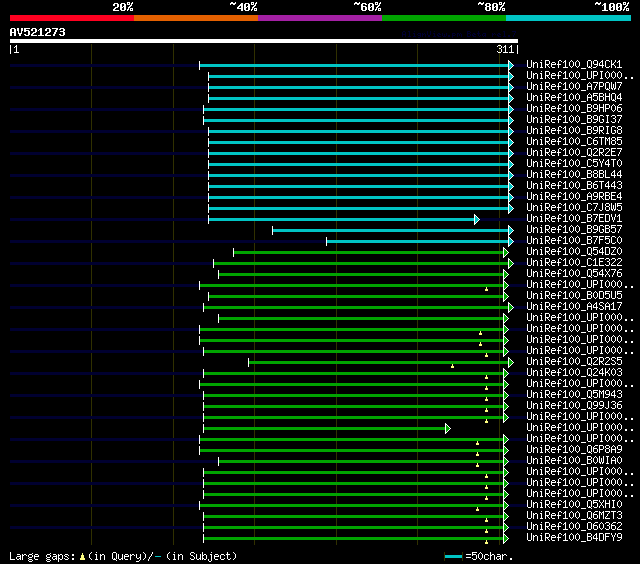Click the yellow gap marker on Q24K03 row
This screenshot has width=640, height=564.
coord(486,377)
